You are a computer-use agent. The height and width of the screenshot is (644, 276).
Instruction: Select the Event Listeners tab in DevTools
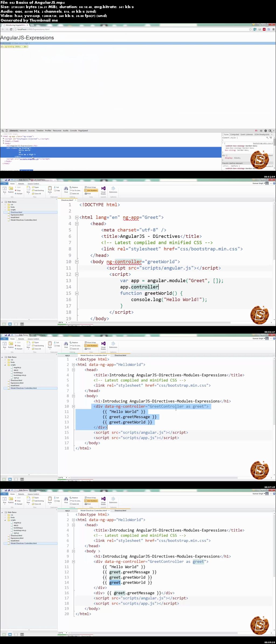coord(247,134)
